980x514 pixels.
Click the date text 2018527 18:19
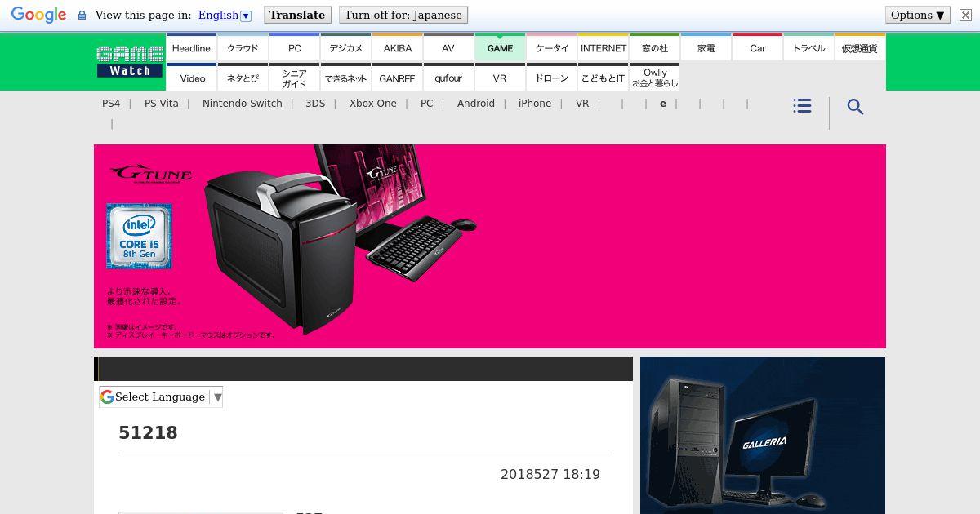pos(550,475)
